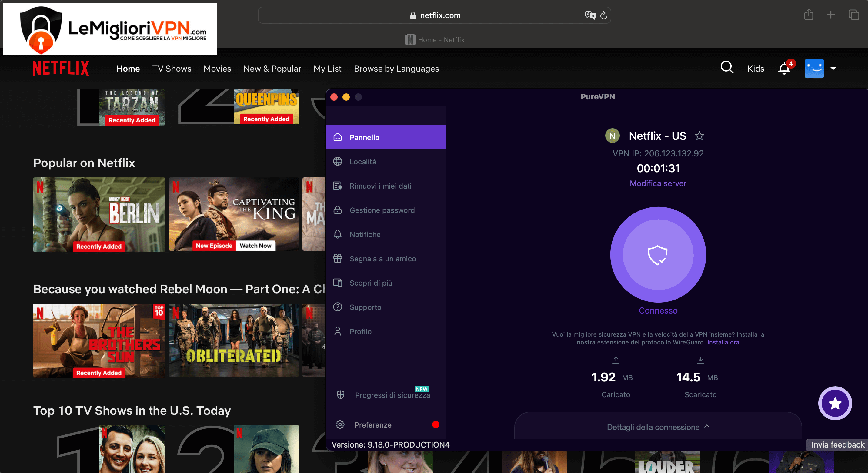This screenshot has width=868, height=473.
Task: Click the Invia feedback button
Action: tap(837, 445)
